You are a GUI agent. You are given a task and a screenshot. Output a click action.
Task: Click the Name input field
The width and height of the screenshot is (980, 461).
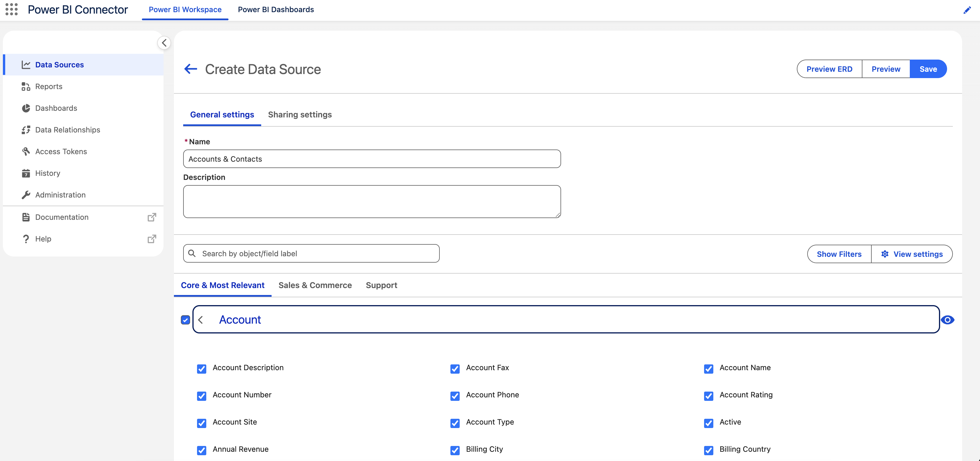tap(372, 159)
